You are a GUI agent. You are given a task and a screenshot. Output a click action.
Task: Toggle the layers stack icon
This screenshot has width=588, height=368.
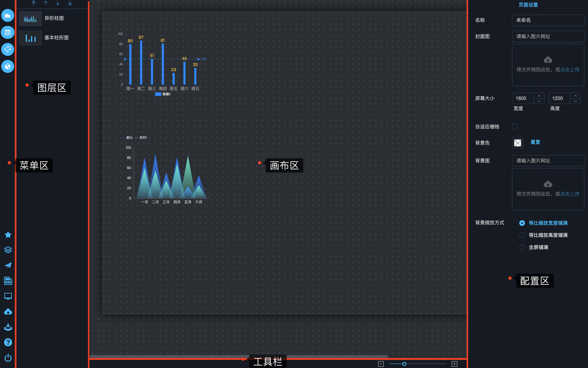8,250
